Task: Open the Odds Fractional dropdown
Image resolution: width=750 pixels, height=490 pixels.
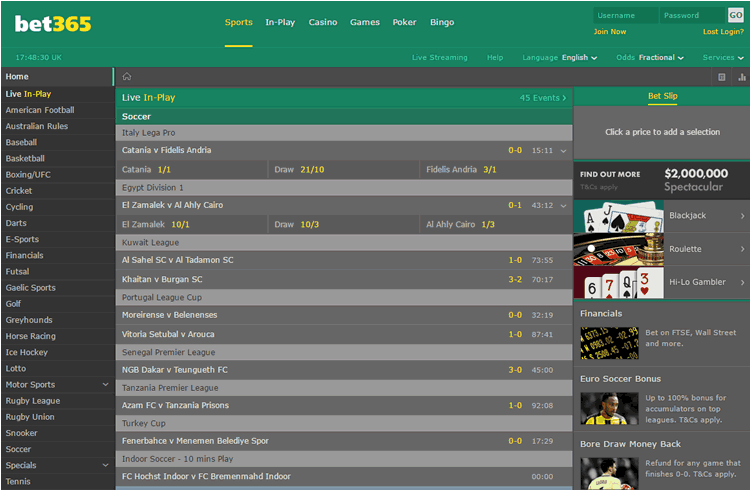Action: point(650,57)
